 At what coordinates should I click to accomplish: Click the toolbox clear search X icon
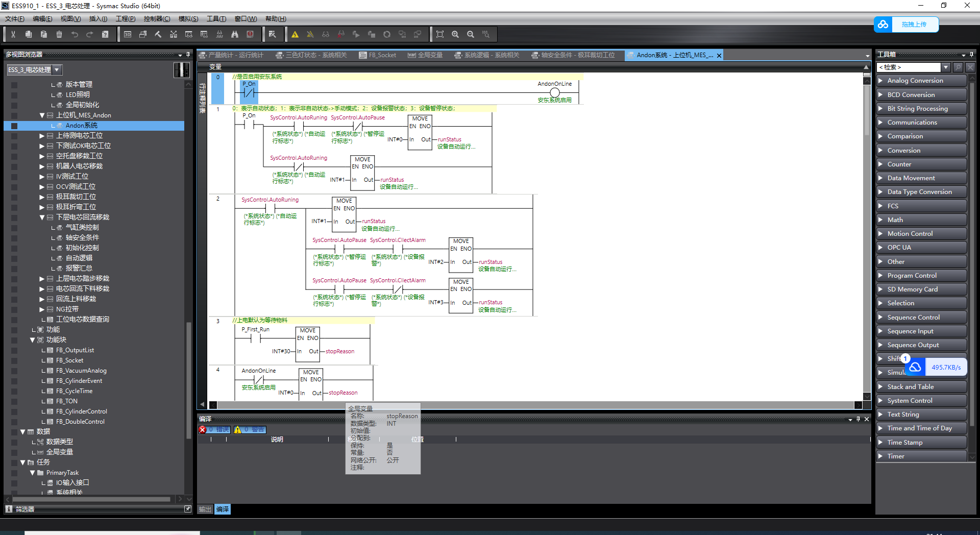pos(970,67)
